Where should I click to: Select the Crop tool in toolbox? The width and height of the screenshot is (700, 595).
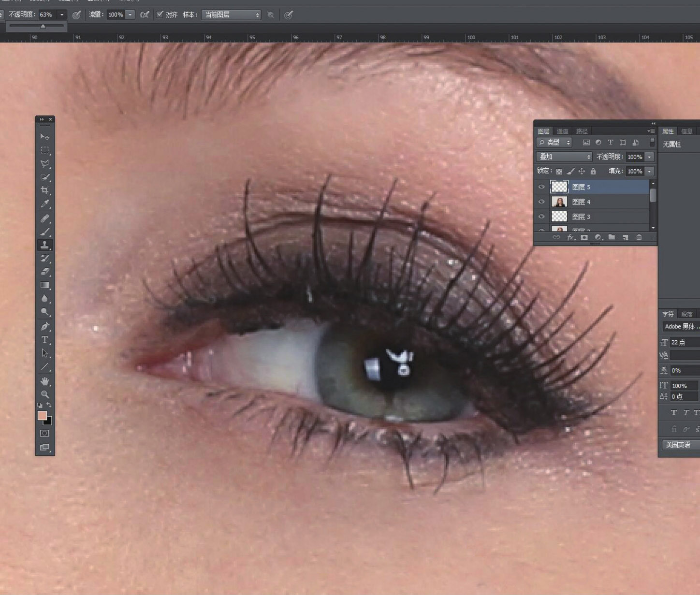pos(44,190)
